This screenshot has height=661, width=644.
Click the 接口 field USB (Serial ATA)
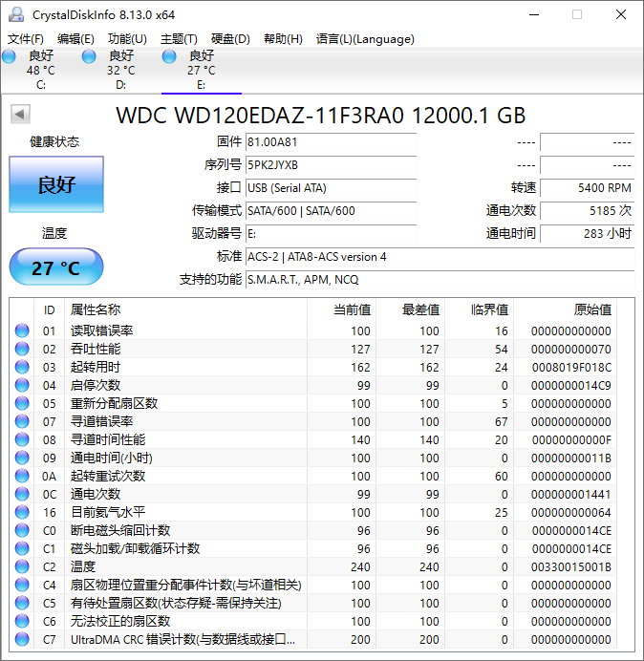[331, 187]
